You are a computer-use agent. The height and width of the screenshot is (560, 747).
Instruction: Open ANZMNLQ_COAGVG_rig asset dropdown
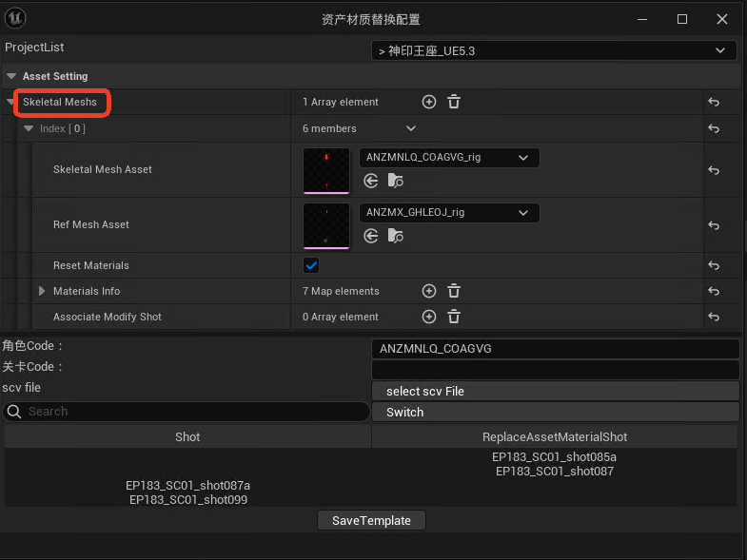coord(448,158)
